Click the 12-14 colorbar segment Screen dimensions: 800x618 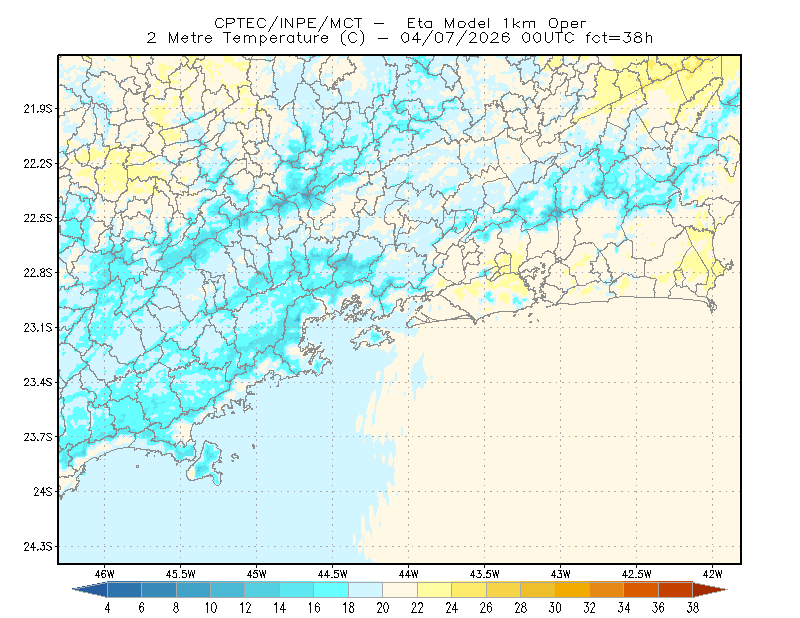(262, 589)
